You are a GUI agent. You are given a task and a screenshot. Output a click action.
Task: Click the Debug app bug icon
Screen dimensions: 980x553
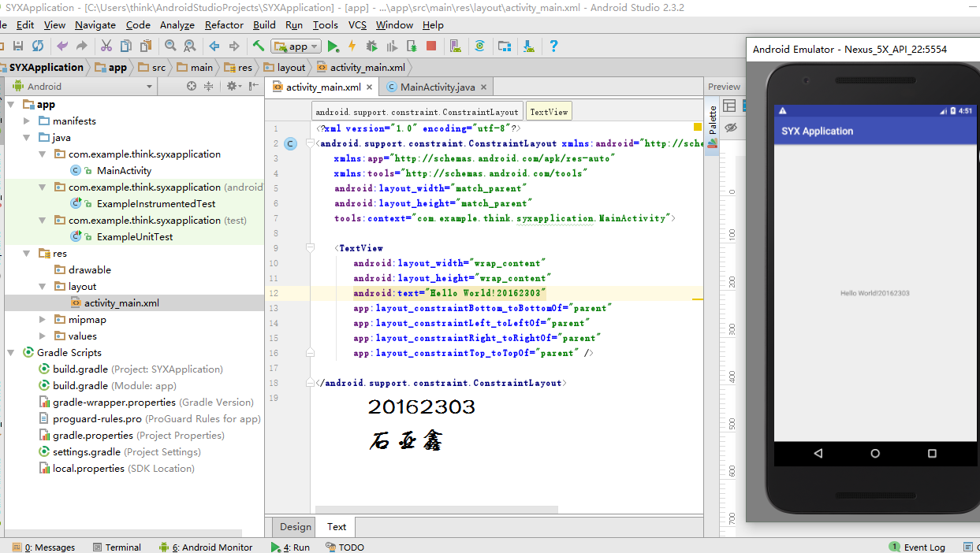point(371,46)
